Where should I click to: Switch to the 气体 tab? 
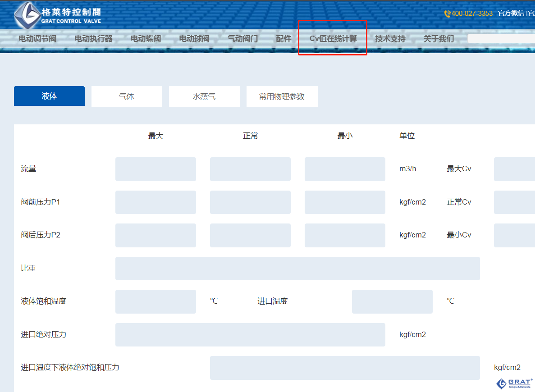click(127, 96)
